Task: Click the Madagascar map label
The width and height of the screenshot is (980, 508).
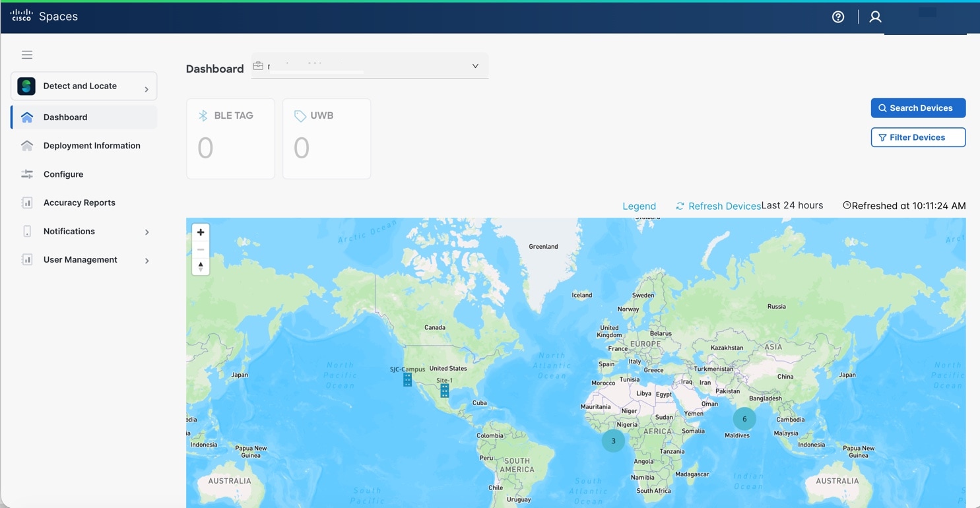Action: click(692, 474)
